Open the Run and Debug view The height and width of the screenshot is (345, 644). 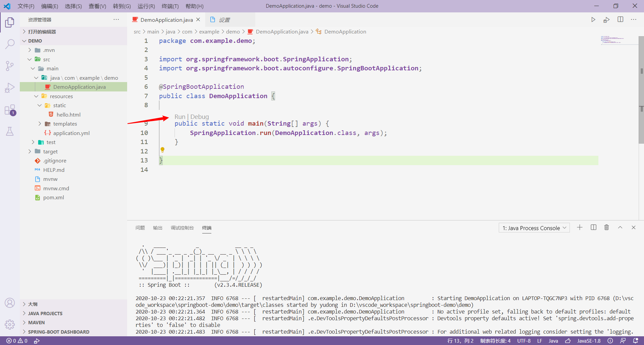[10, 88]
